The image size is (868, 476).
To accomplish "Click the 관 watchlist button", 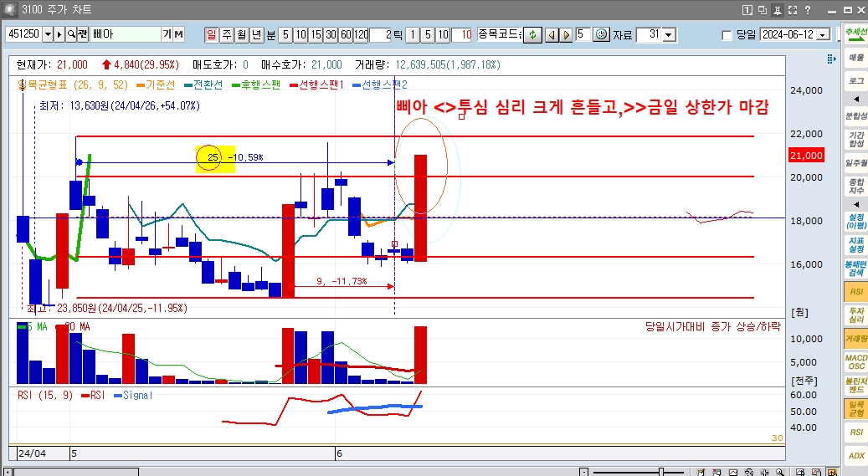I will click(x=83, y=34).
